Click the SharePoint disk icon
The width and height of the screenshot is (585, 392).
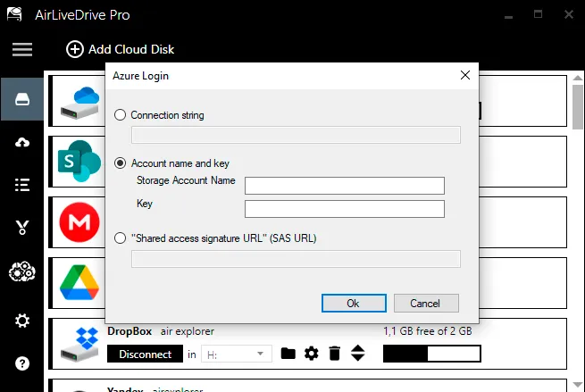pos(79,161)
